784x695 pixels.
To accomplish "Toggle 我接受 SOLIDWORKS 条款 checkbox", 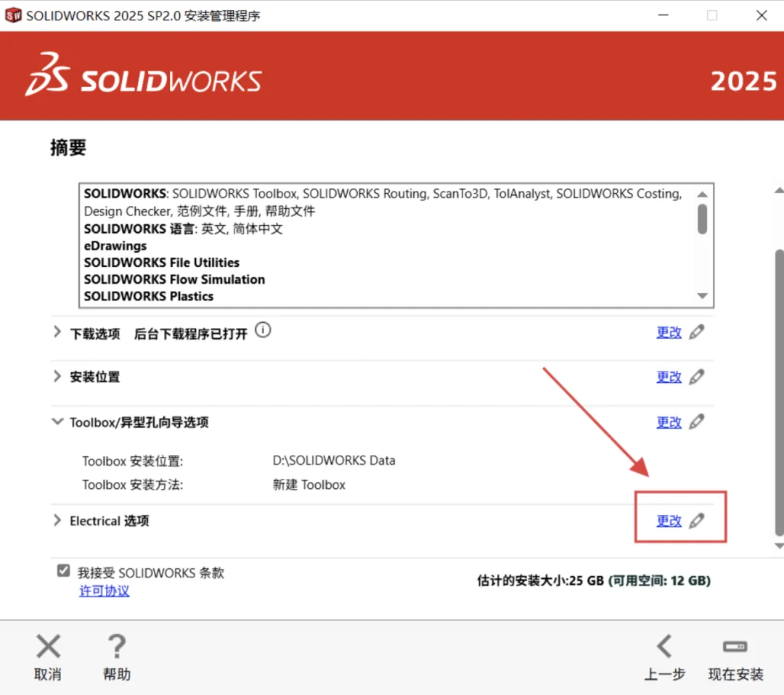I will pos(63,570).
